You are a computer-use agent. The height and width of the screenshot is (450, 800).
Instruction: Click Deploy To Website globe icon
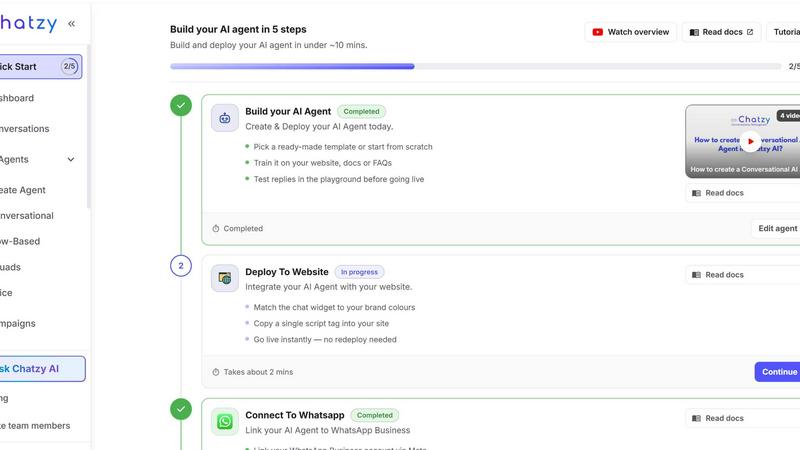[x=225, y=278]
